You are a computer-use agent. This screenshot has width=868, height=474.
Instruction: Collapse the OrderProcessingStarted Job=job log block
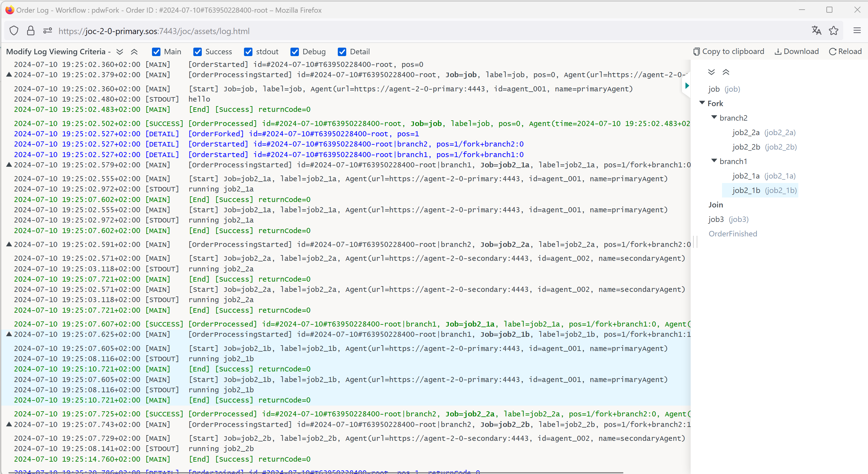tap(9, 74)
